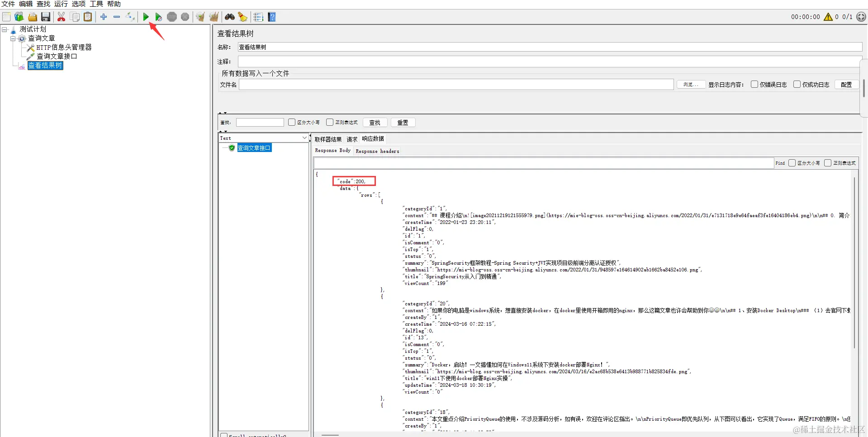The width and height of the screenshot is (868, 437).
Task: Open the 文件 menu
Action: [x=8, y=4]
